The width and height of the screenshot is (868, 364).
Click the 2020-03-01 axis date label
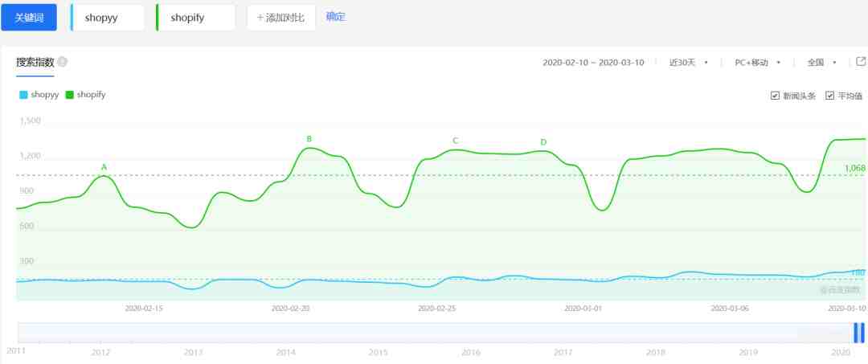click(x=583, y=309)
